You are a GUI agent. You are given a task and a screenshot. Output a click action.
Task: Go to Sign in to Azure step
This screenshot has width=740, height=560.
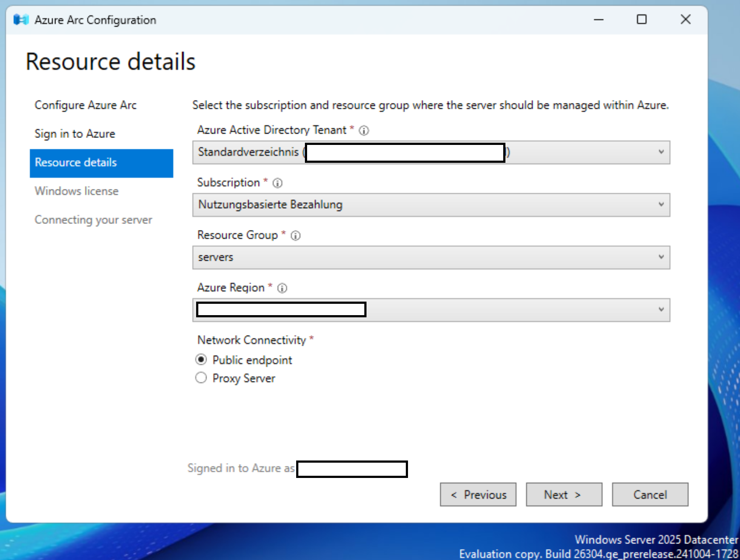pyautogui.click(x=75, y=134)
